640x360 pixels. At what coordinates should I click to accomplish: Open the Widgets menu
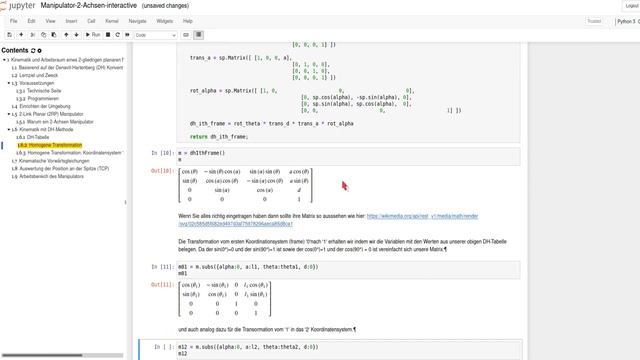pos(164,21)
